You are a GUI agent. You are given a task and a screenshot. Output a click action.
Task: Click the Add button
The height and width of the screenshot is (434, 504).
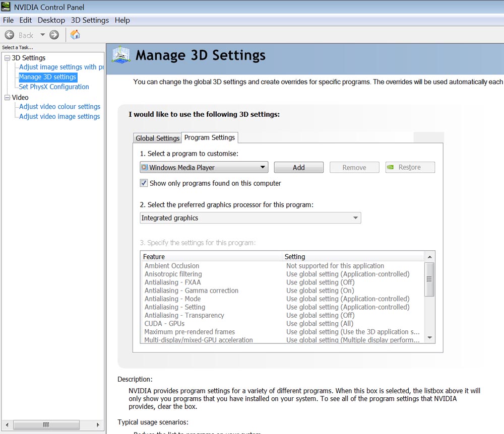pyautogui.click(x=299, y=168)
